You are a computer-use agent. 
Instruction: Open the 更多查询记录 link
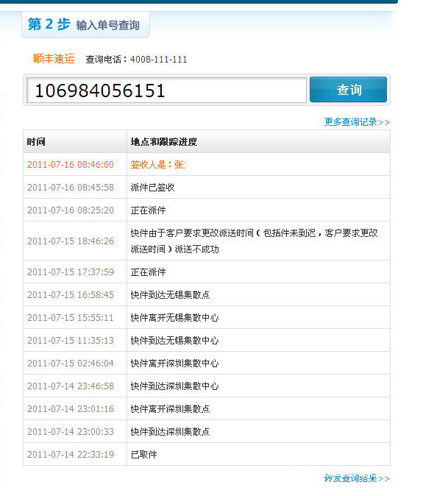[x=357, y=122]
